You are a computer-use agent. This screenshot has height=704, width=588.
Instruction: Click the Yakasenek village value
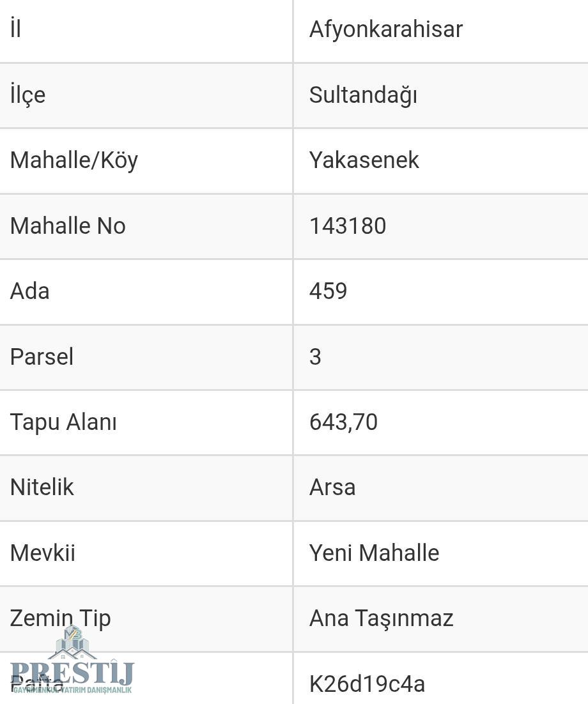pyautogui.click(x=364, y=160)
